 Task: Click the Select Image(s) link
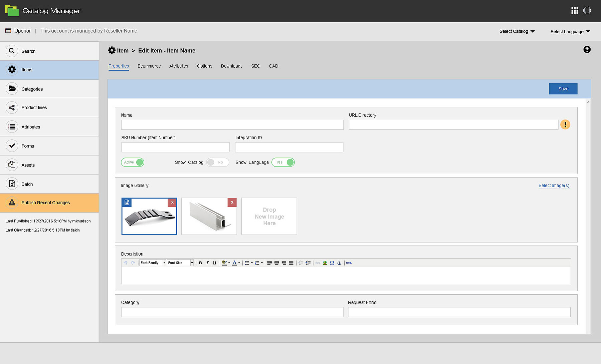pyautogui.click(x=554, y=186)
